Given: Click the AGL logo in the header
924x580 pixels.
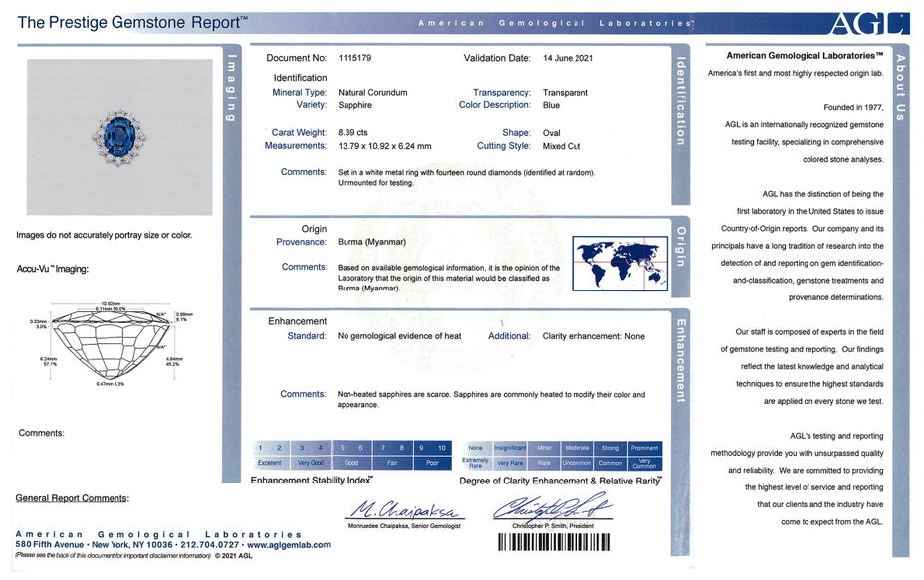Looking at the screenshot, I should [x=868, y=22].
